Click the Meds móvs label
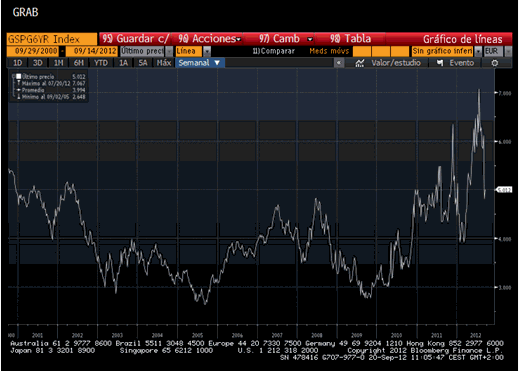Image resolution: width=519 pixels, height=371 pixels. tap(329, 51)
